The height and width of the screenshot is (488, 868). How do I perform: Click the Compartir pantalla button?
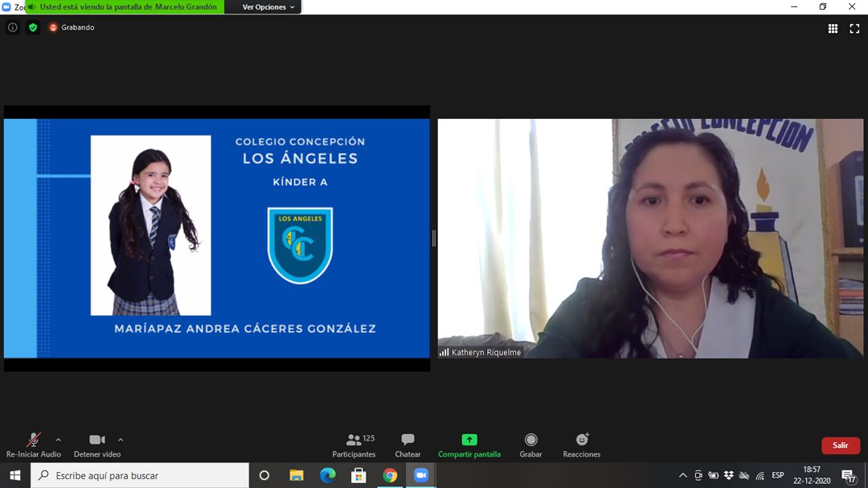[x=469, y=445]
